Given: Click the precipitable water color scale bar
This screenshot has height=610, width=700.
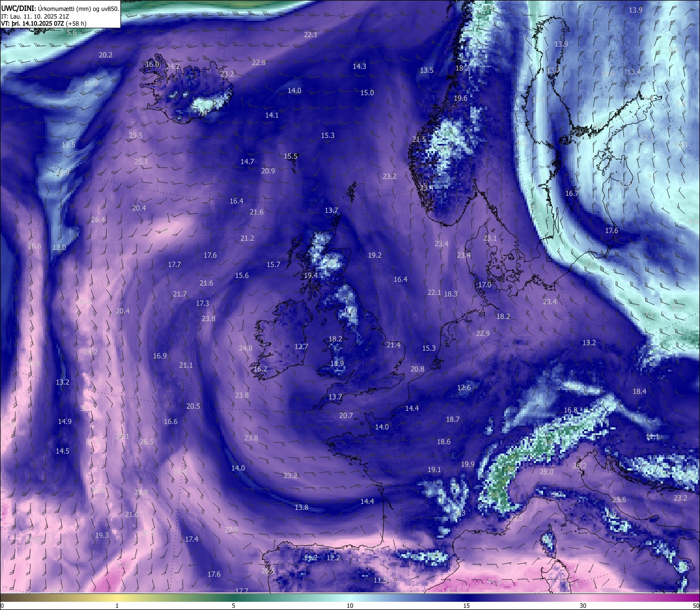Looking at the screenshot, I should point(350,597).
